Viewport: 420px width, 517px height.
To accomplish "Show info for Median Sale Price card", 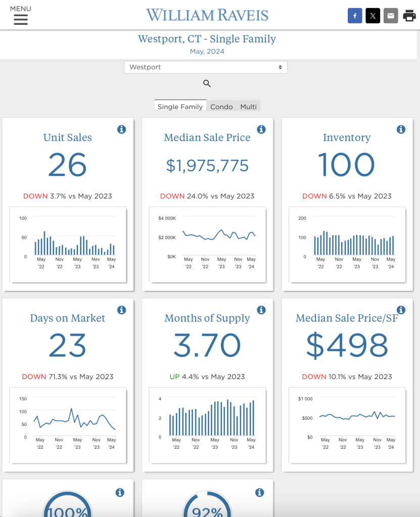I will (x=261, y=130).
